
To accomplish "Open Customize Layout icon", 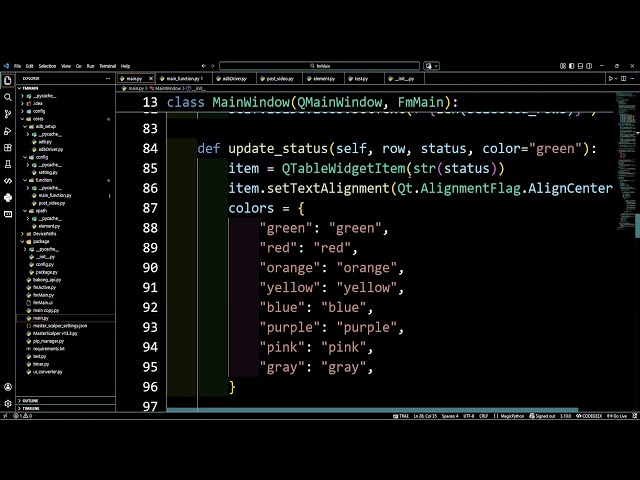I will [562, 66].
